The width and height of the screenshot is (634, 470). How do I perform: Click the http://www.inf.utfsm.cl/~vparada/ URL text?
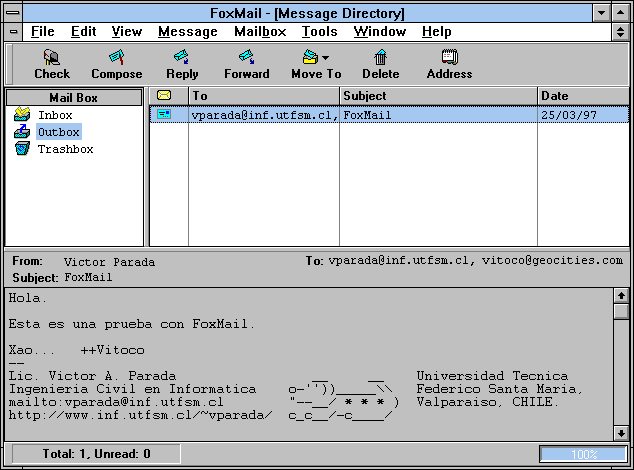(x=141, y=415)
